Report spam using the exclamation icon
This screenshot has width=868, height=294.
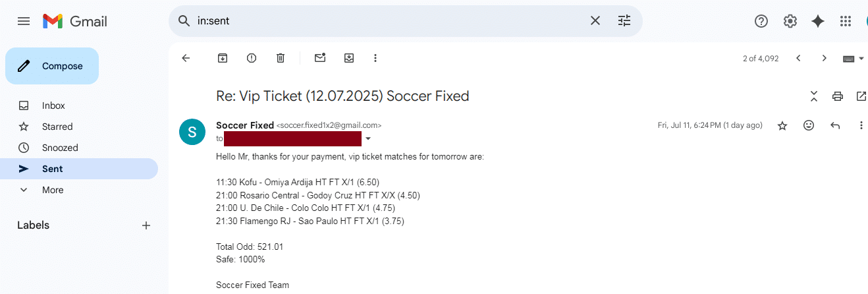point(252,58)
